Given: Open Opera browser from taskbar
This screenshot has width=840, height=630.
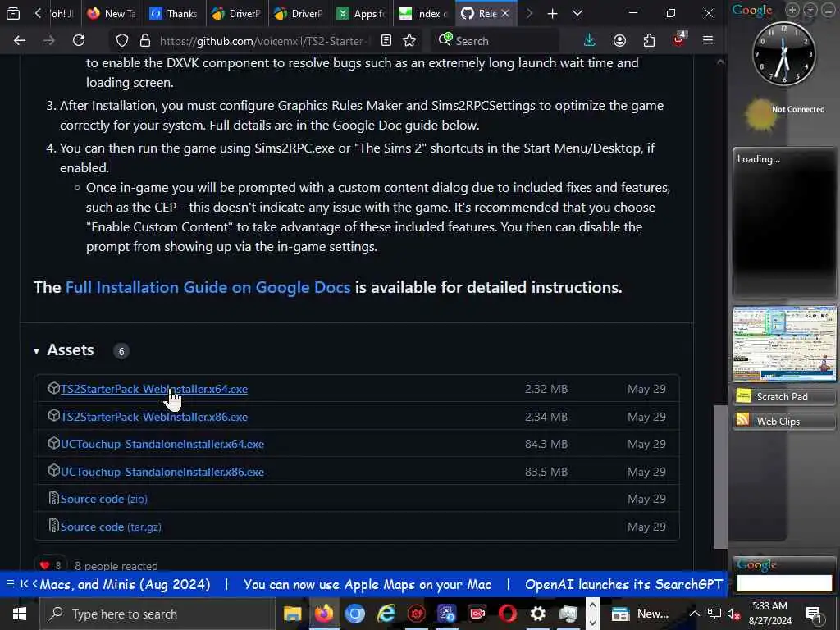Looking at the screenshot, I should (x=508, y=614).
